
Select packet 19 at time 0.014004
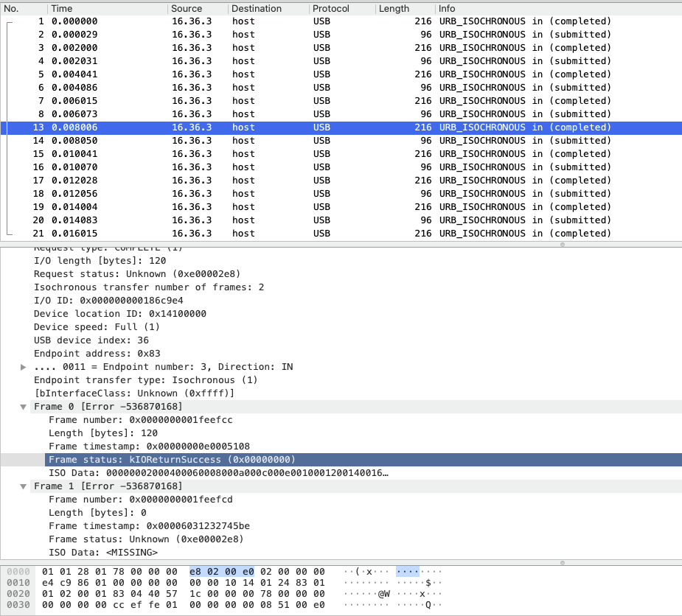341,207
